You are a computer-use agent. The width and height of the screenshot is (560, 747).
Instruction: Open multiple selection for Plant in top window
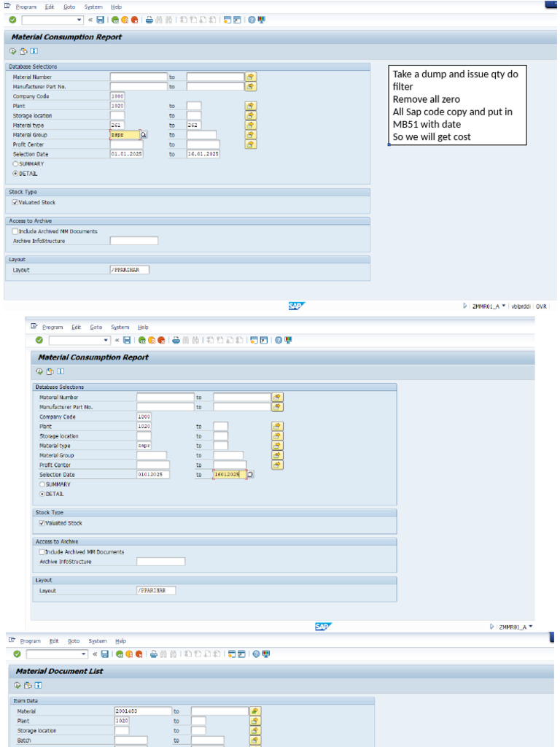click(x=251, y=106)
